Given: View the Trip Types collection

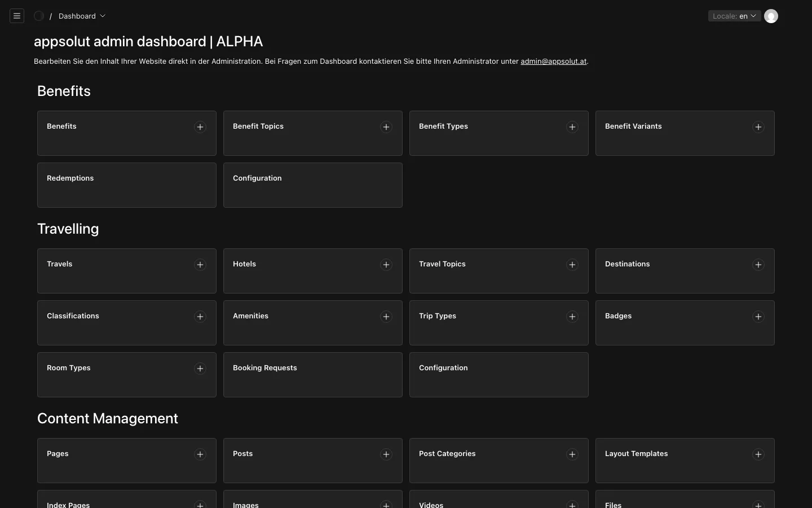Looking at the screenshot, I should click(x=499, y=323).
